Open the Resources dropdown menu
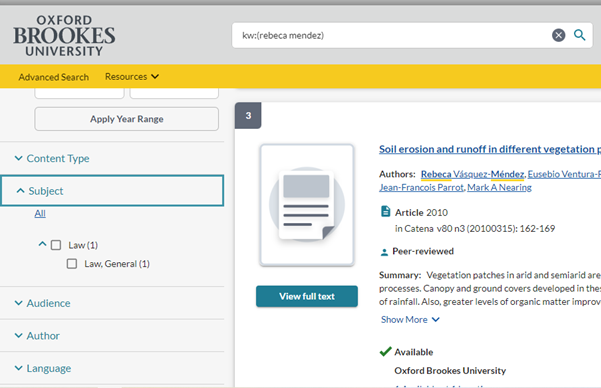 point(132,77)
